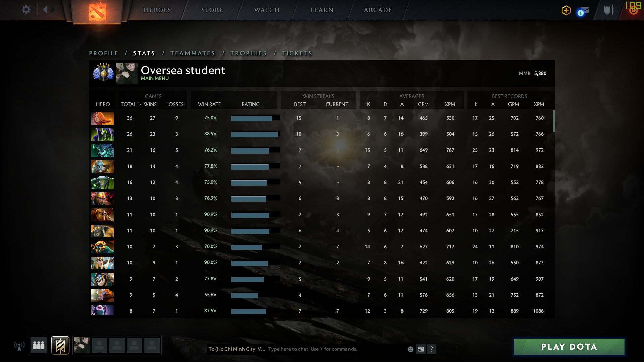The height and width of the screenshot is (362, 644).
Task: Click the shield and sword armory icon
Action: coord(609,10)
